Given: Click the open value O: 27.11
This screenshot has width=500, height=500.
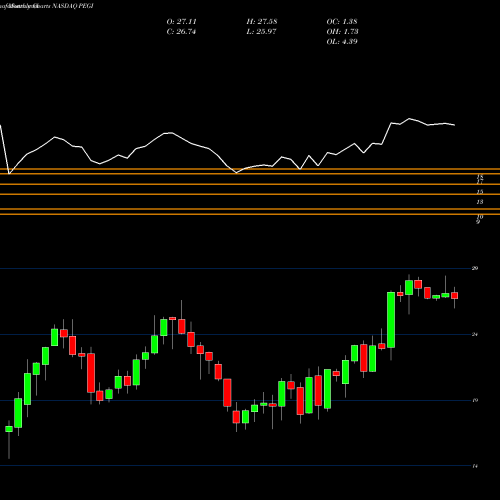Looking at the screenshot, I should point(181,21).
